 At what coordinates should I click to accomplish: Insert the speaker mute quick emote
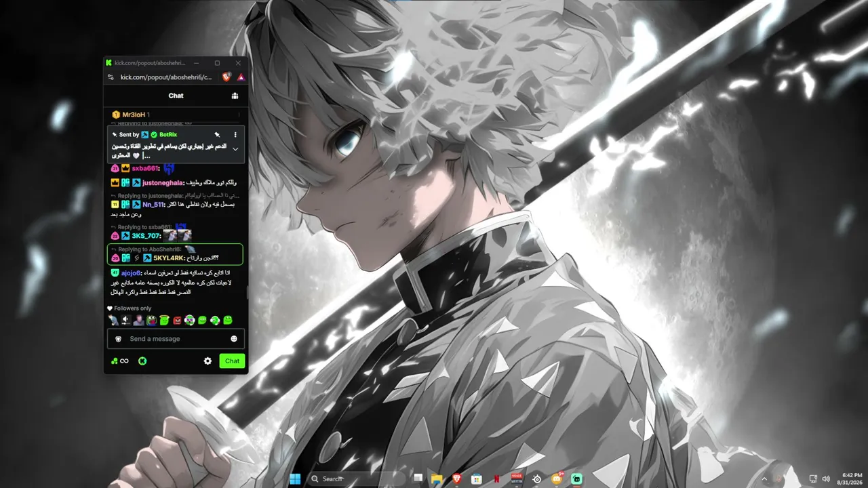tap(125, 320)
